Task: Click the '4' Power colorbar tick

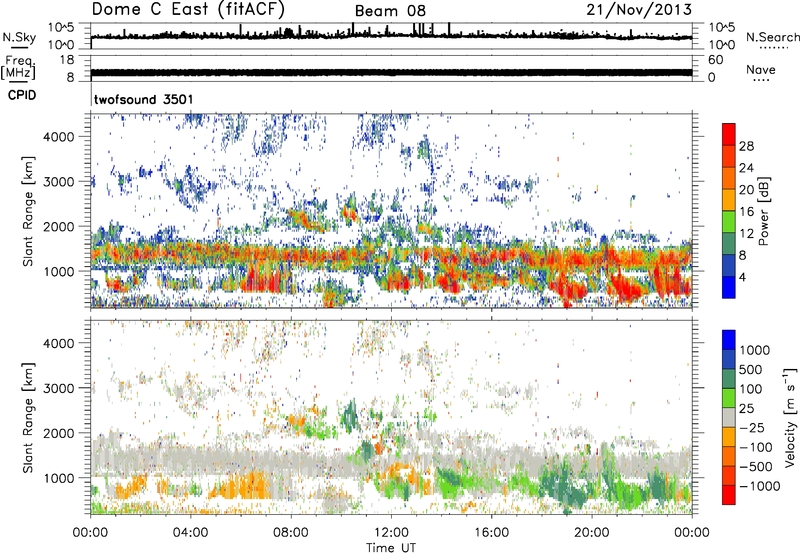Action: pyautogui.click(x=742, y=278)
